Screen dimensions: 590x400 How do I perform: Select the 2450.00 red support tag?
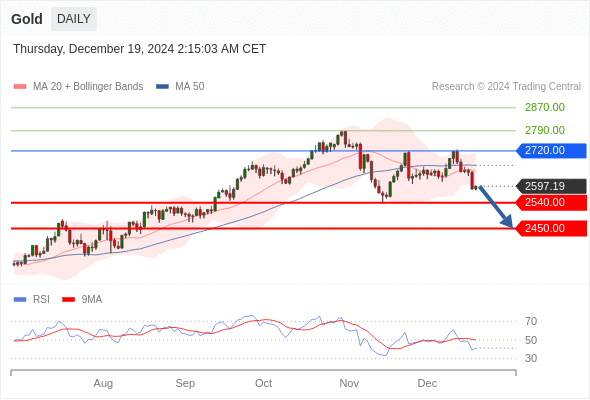pyautogui.click(x=551, y=228)
